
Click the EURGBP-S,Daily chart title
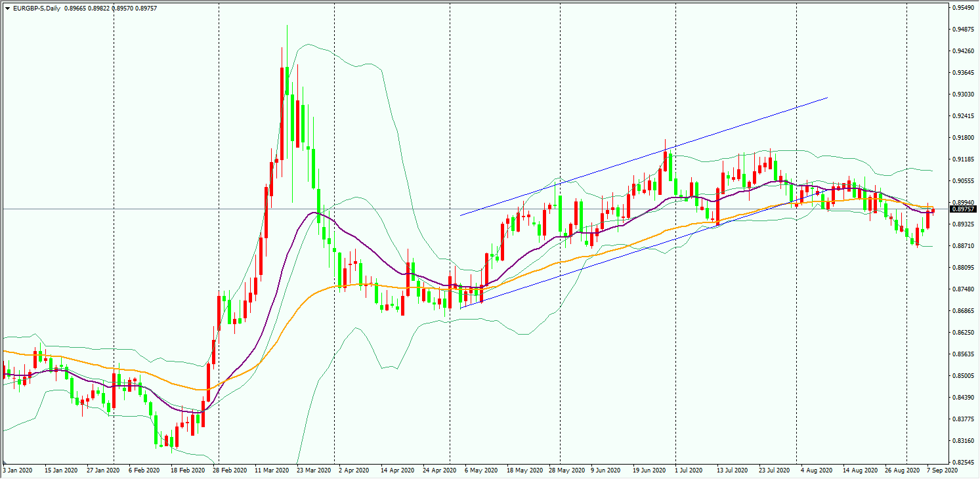click(35, 7)
